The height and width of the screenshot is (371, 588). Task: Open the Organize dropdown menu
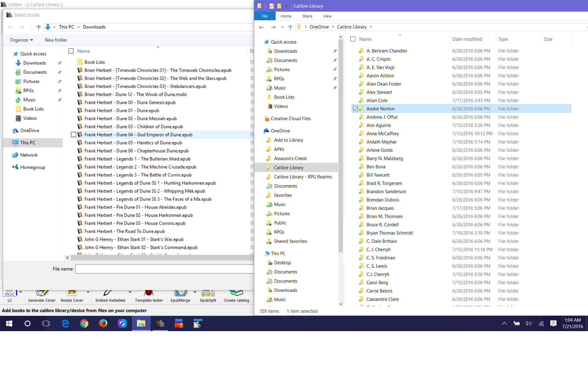point(21,40)
